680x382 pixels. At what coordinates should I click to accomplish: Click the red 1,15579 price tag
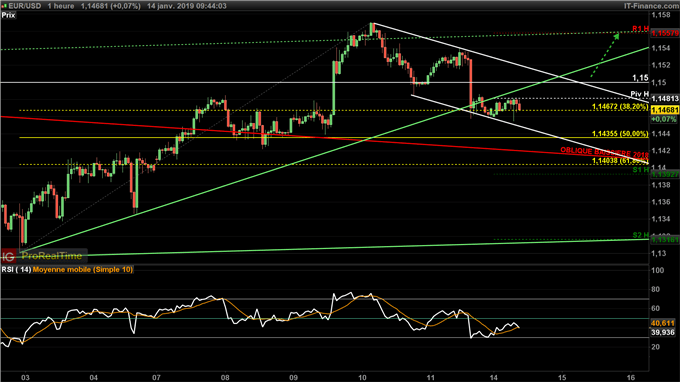pyautogui.click(x=665, y=33)
